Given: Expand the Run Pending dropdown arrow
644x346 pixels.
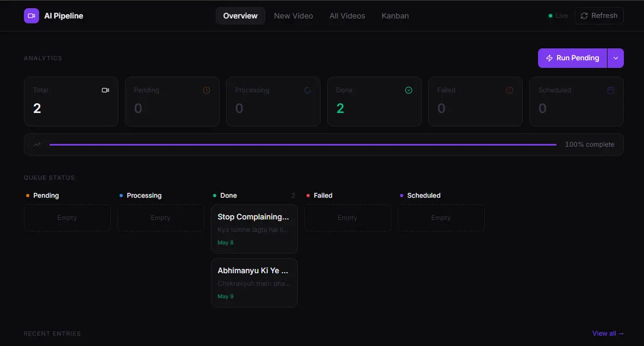Looking at the screenshot, I should point(616,58).
